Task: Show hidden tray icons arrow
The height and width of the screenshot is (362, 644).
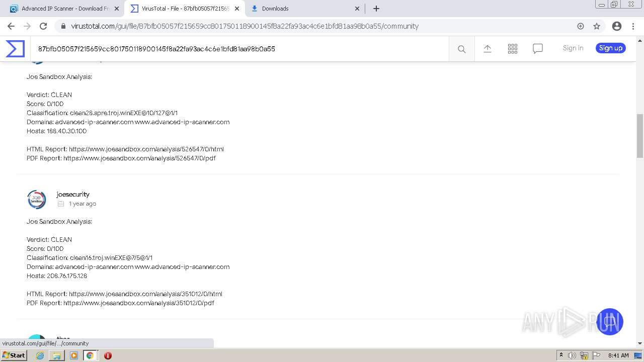Action: (561, 355)
